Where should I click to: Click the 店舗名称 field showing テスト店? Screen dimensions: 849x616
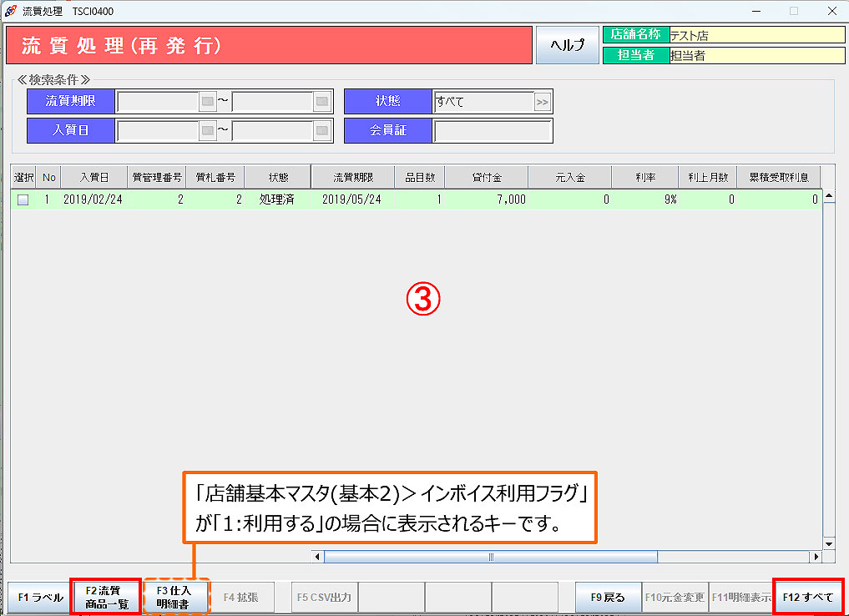[757, 35]
